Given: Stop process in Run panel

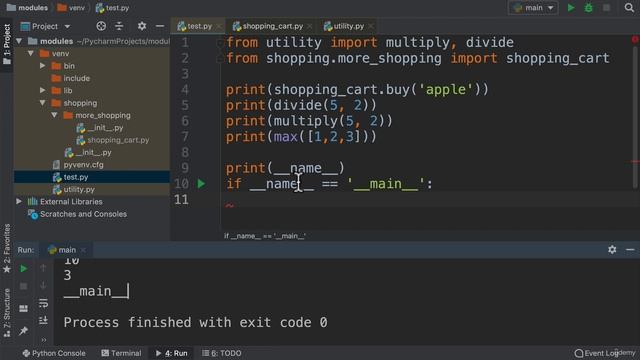Looking at the screenshot, I should pos(24,286).
